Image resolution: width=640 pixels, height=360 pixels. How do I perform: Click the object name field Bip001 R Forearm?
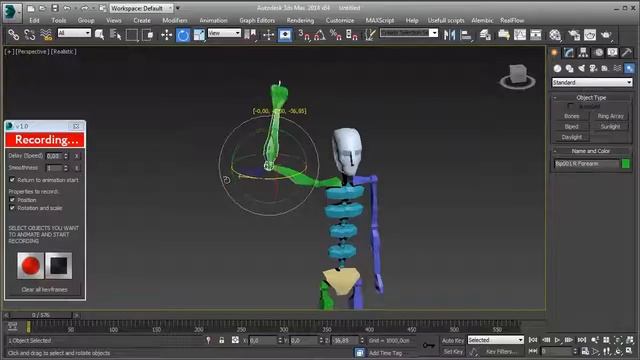586,164
